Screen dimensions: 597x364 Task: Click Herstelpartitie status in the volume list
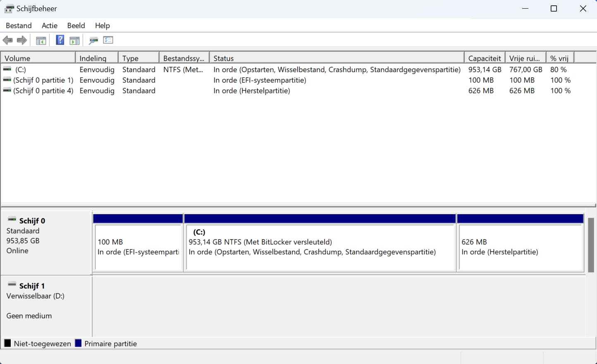pyautogui.click(x=252, y=91)
